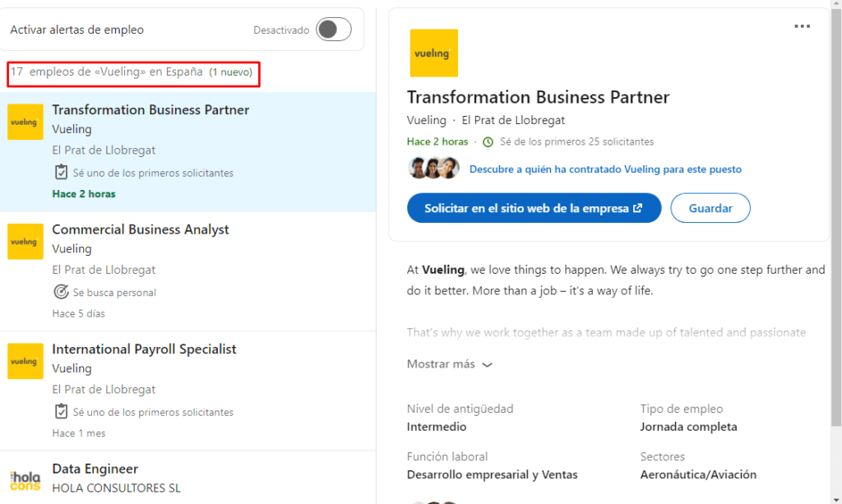Click 'Aeronáutica/Aviación' sector value
Viewport: 842px width, 504px height.
698,474
